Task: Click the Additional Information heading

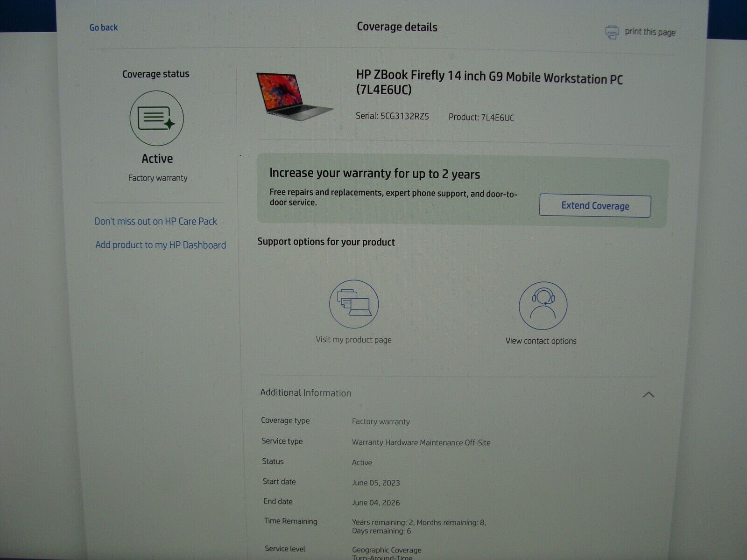Action: (306, 393)
